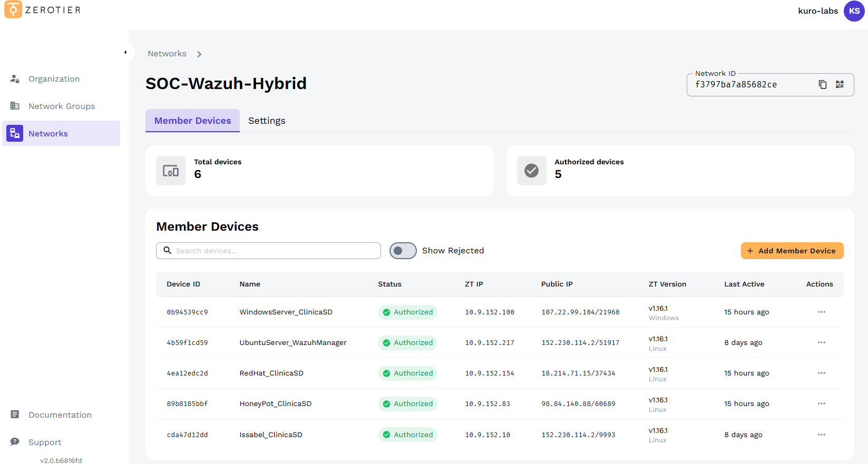Click ZT IP 10.9.152.154
Image resolution: width=868 pixels, height=464 pixels.
(x=490, y=373)
